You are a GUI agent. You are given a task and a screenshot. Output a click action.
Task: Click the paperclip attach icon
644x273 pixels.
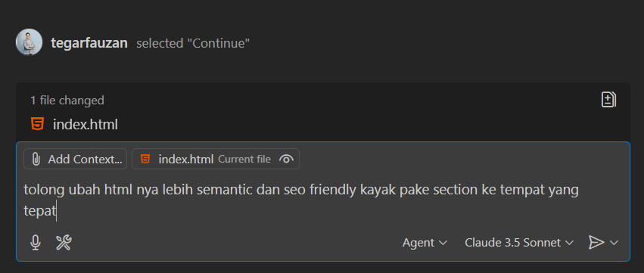(x=36, y=160)
